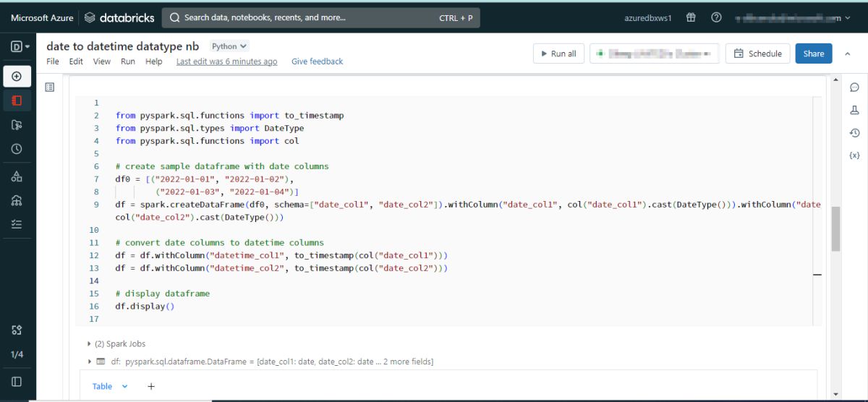Viewport: 868px width, 402px height.
Task: Select the Table output tab
Action: pos(102,387)
